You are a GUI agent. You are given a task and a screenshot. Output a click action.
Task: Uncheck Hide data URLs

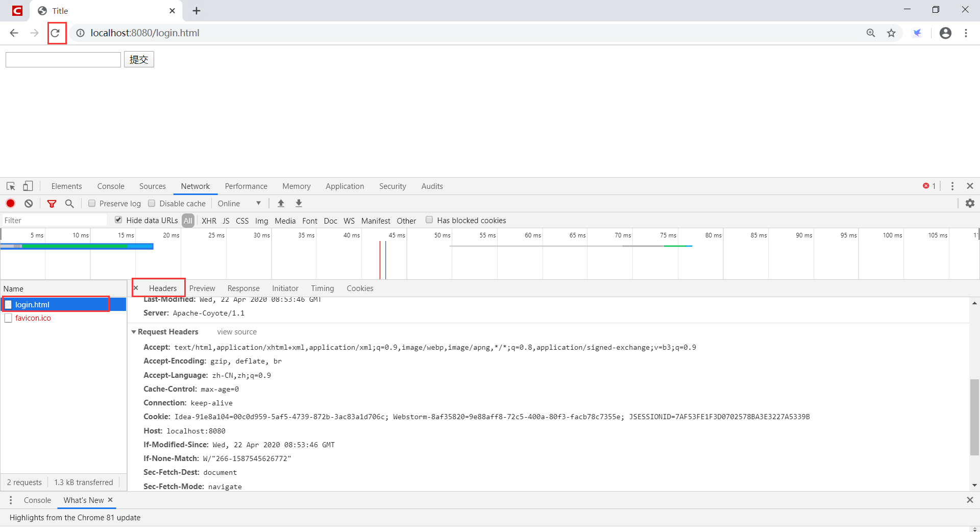[x=118, y=220]
